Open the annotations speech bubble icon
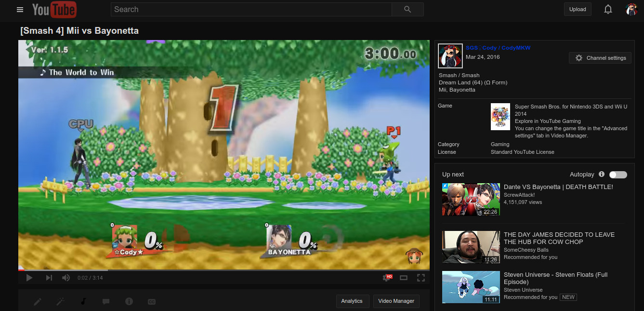Viewport: 644px width, 311px height. [x=106, y=301]
